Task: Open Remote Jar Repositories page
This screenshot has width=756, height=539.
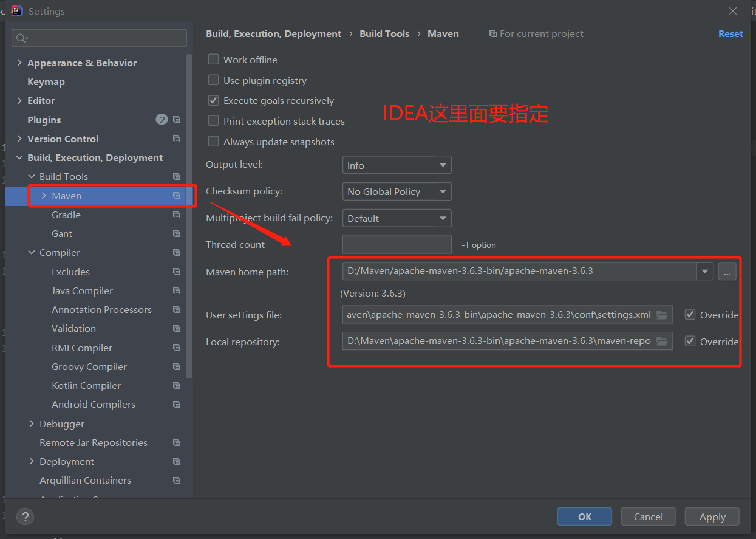Action: tap(94, 442)
